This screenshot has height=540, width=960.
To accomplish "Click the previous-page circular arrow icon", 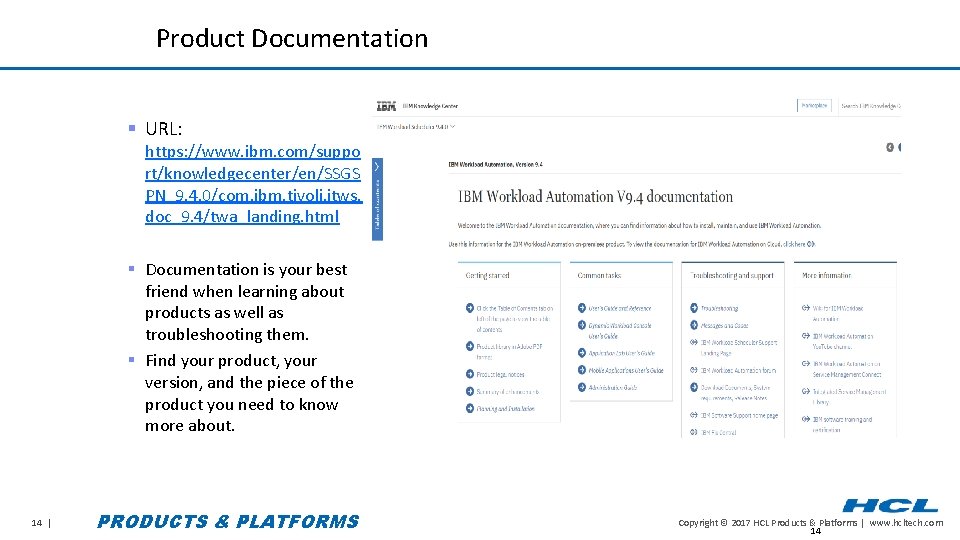I will tap(890, 147).
